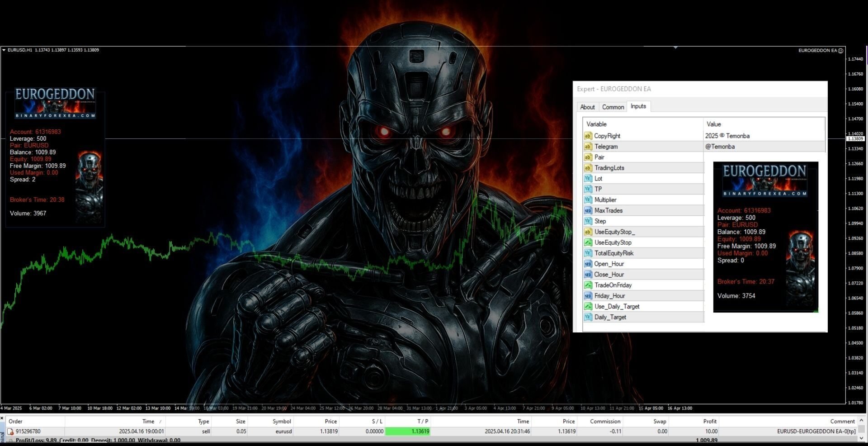The image size is (868, 446).
Task: Click the Pair row string icon
Action: [x=588, y=157]
